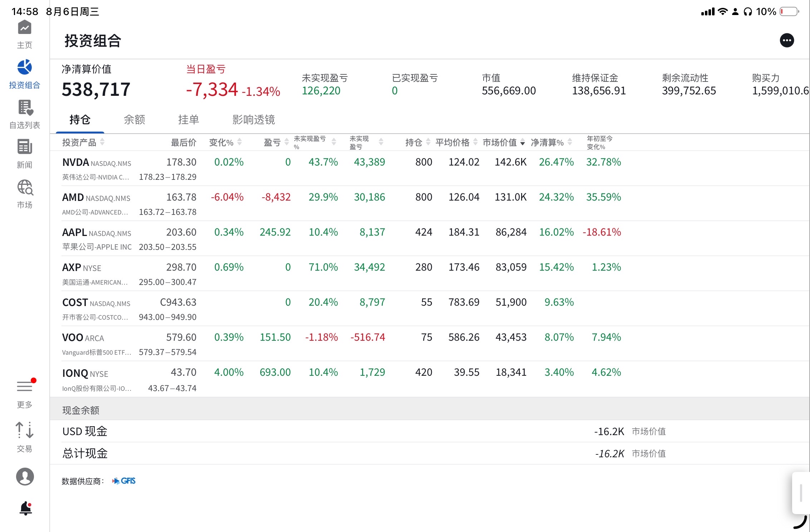Screen dimensions: 810x532
Task: Tap the Wi-Fi status icon
Action: tap(722, 11)
